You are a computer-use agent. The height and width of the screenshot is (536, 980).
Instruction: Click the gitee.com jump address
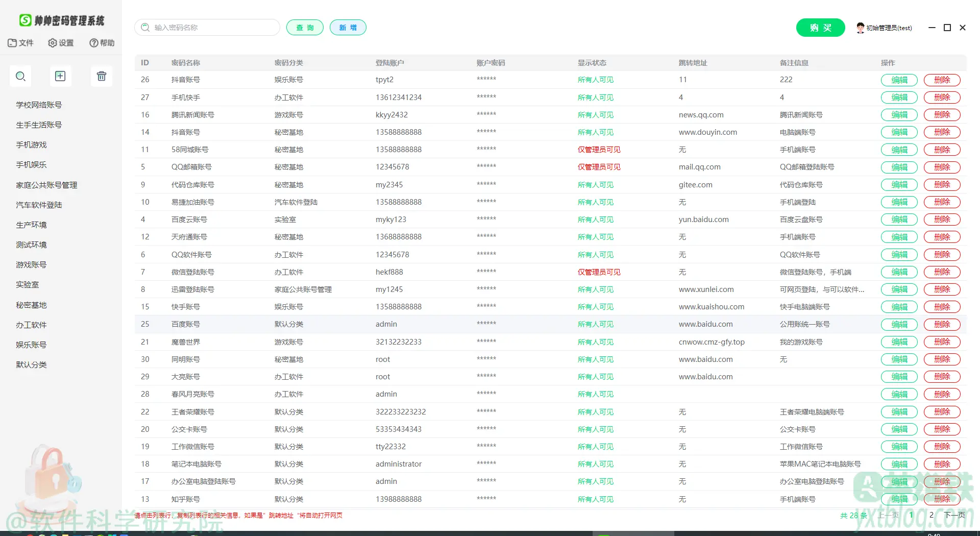tap(695, 185)
